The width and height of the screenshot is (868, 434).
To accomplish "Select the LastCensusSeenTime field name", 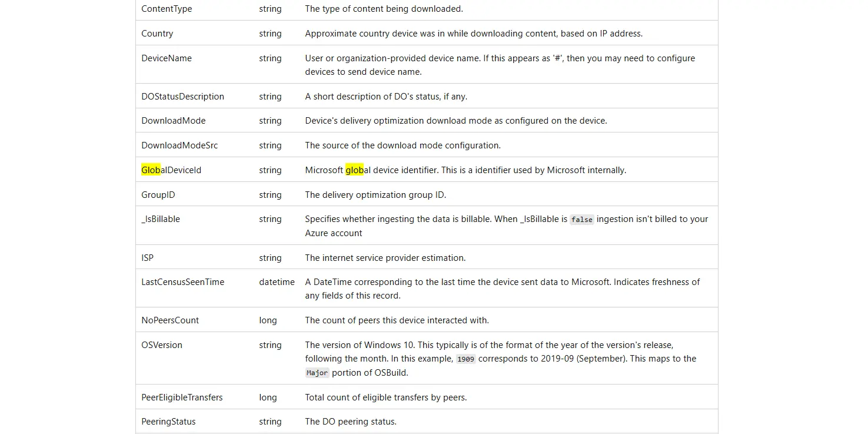I will [183, 282].
